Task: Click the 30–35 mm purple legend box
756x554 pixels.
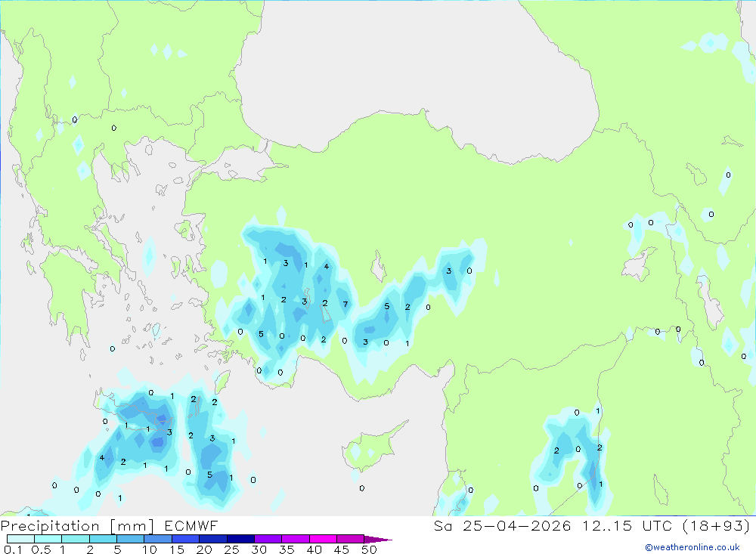Action: [x=268, y=539]
